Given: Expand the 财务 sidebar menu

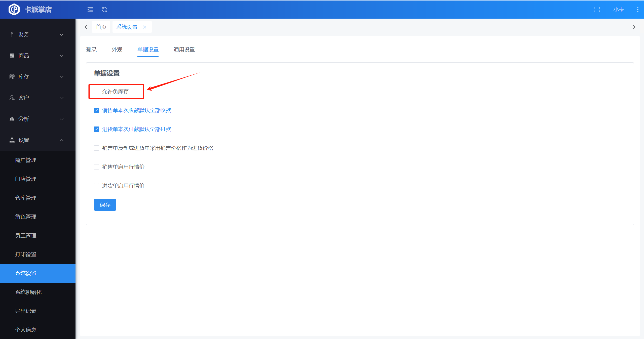Looking at the screenshot, I should point(37,34).
